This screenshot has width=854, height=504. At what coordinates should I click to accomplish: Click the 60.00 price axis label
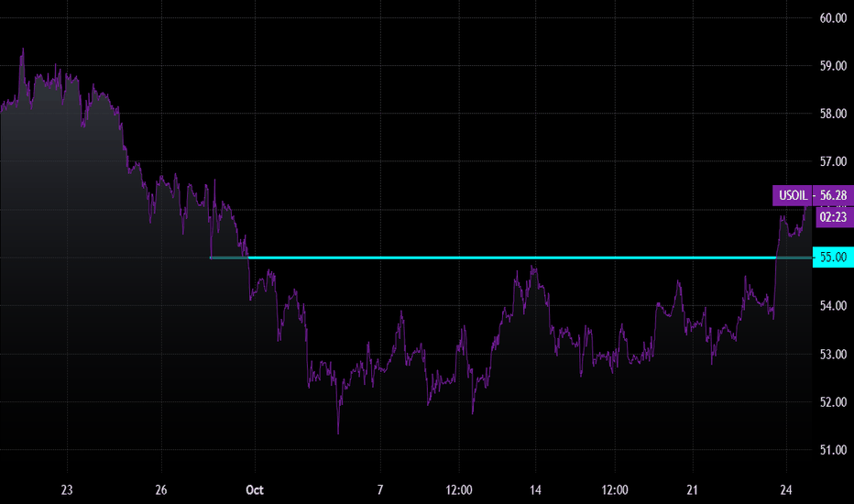833,18
